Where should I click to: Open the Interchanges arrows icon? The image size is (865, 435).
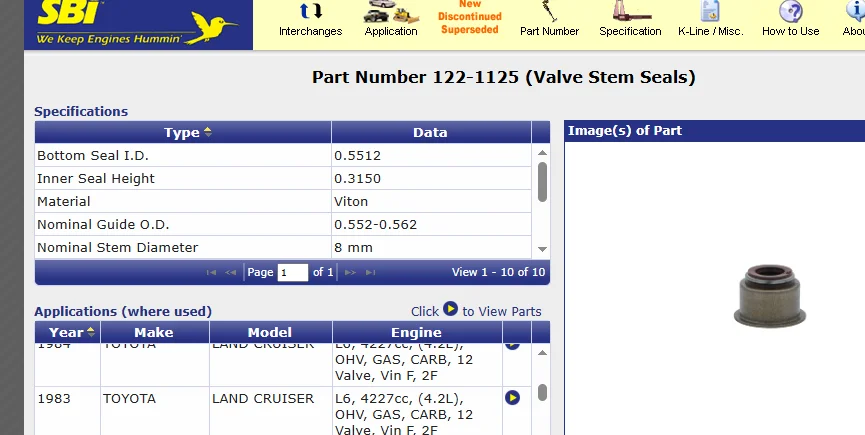pos(311,11)
